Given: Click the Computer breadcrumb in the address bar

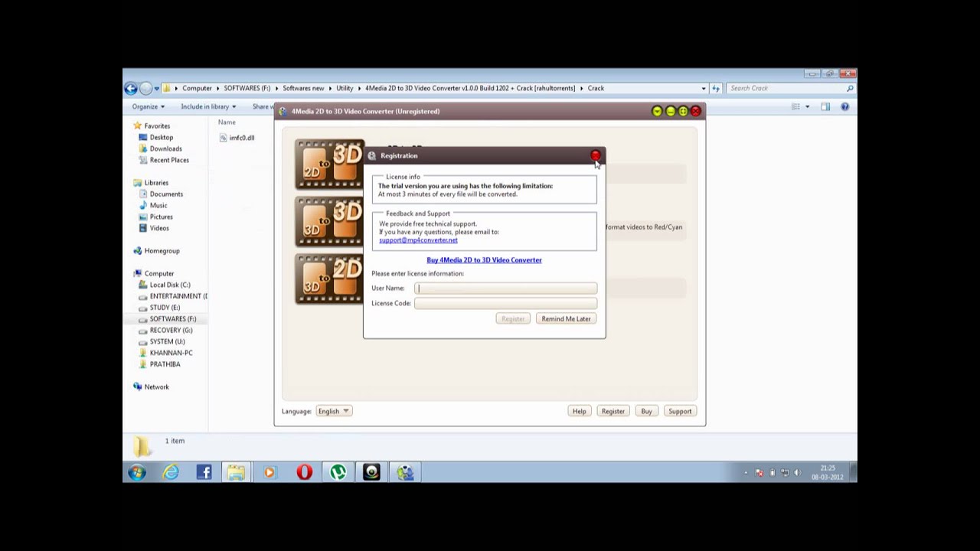Looking at the screenshot, I should click(x=197, y=89).
